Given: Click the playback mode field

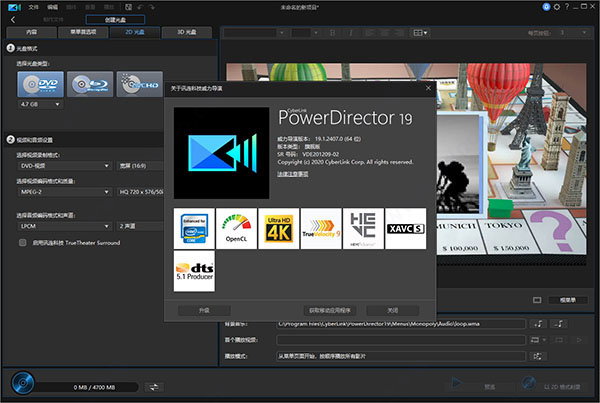Looking at the screenshot, I should pyautogui.click(x=401, y=356).
